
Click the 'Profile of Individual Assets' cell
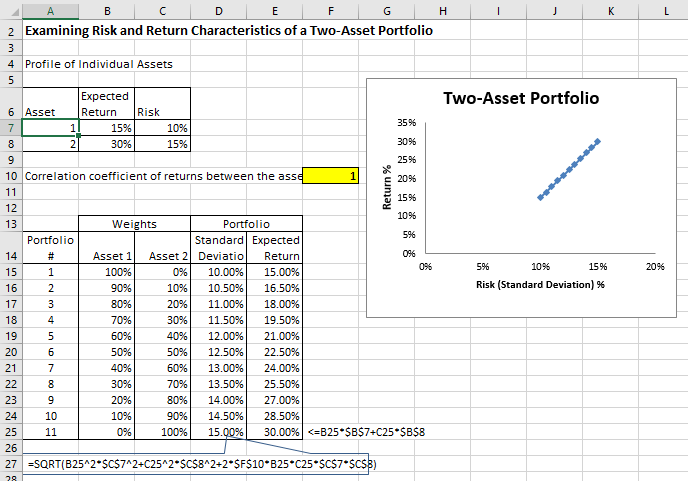pos(99,64)
